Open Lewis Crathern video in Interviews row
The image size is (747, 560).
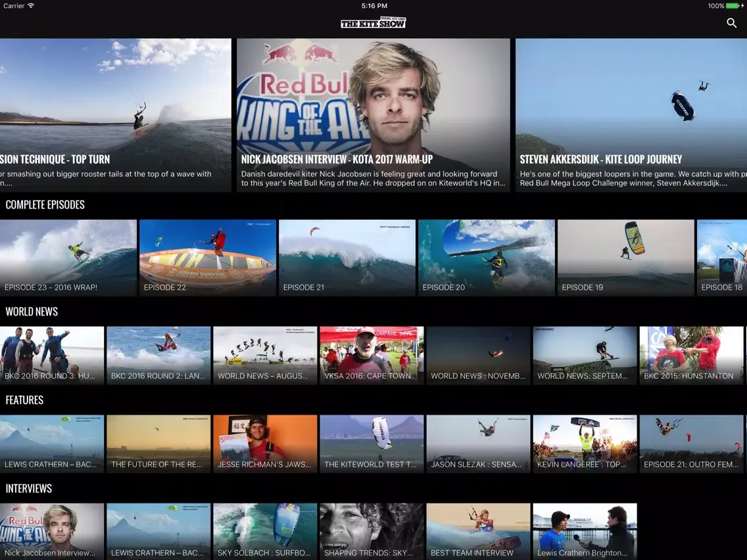158,532
